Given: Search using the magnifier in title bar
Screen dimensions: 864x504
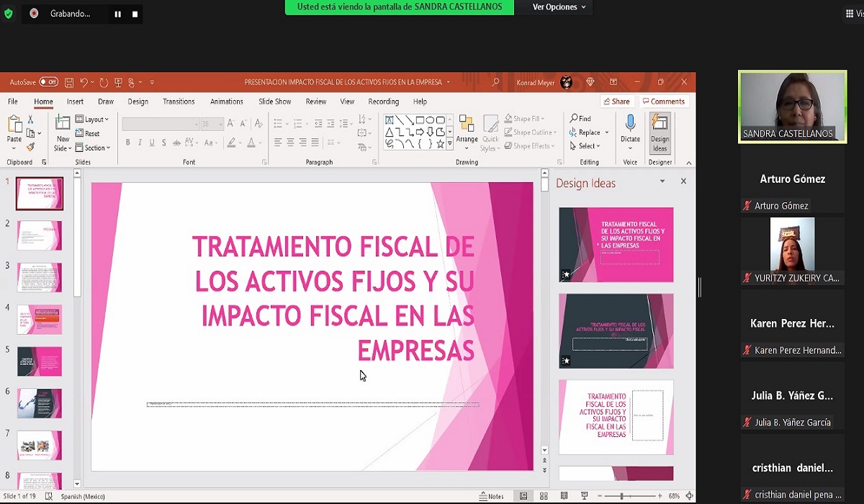Looking at the screenshot, I should 495,82.
